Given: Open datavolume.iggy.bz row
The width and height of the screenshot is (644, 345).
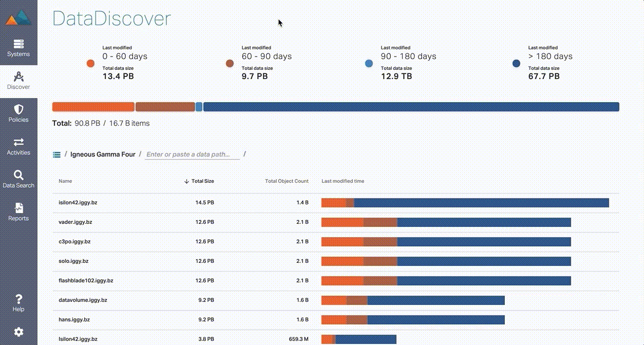Looking at the screenshot, I should point(336,300).
